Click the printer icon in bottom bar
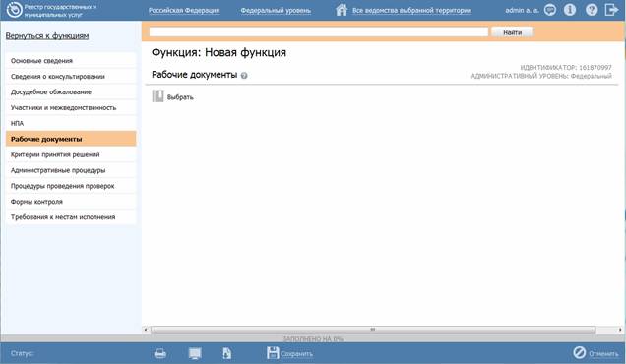626x364 pixels. pyautogui.click(x=160, y=353)
